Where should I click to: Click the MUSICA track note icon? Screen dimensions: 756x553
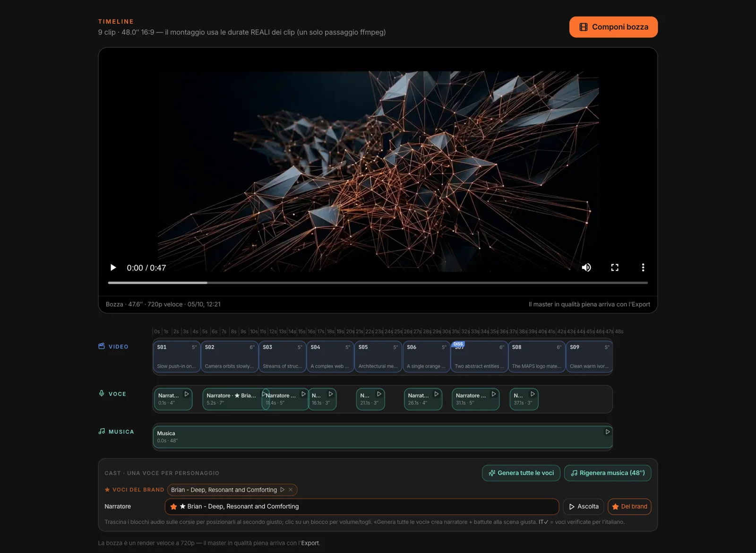pos(102,432)
